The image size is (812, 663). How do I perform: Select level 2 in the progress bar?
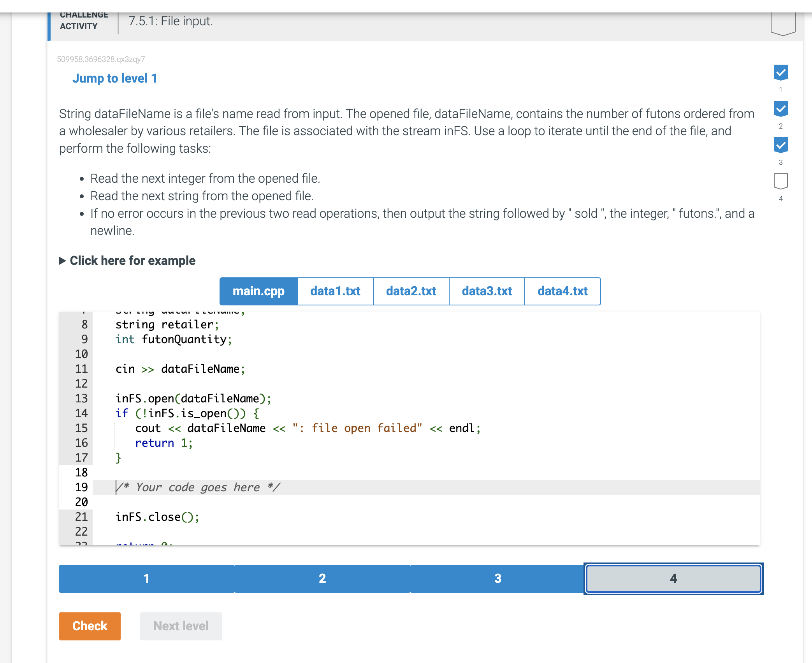pos(322,578)
